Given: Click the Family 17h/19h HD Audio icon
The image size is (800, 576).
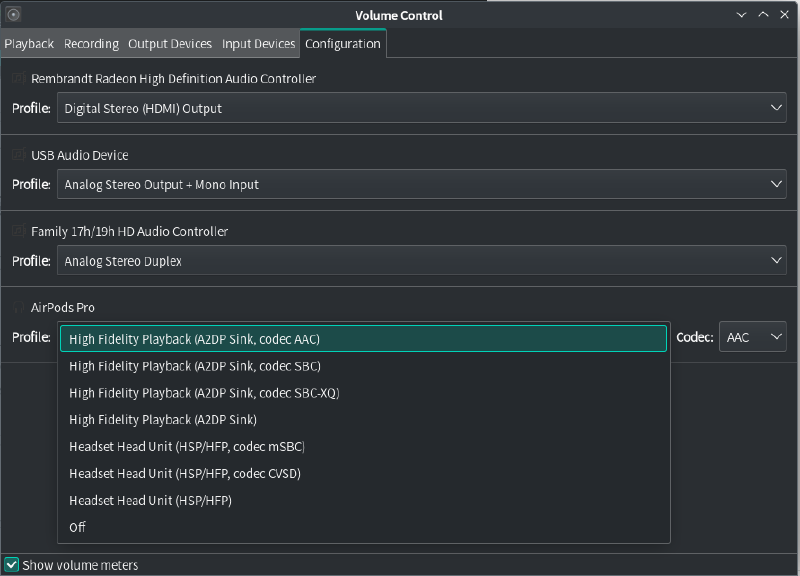Looking at the screenshot, I should (18, 231).
